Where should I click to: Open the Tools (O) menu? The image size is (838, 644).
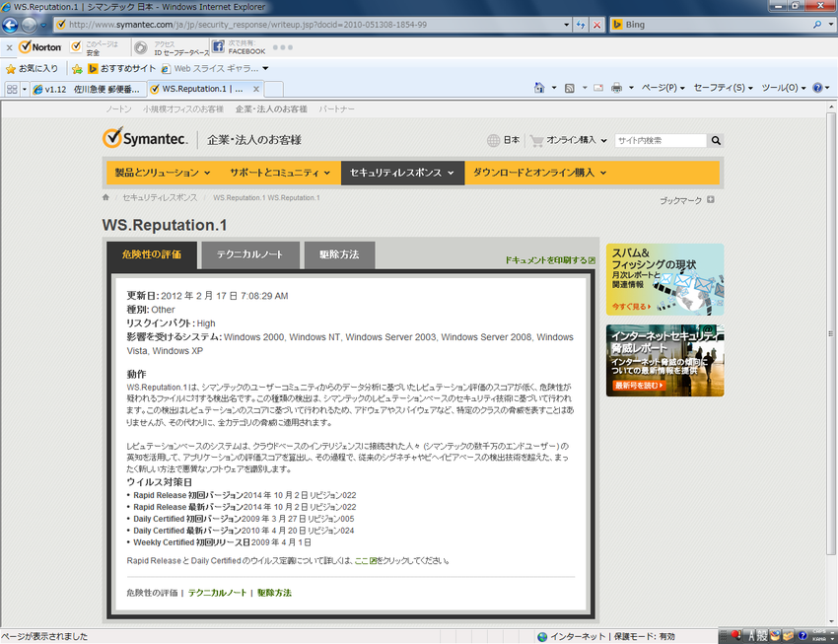pos(784,88)
